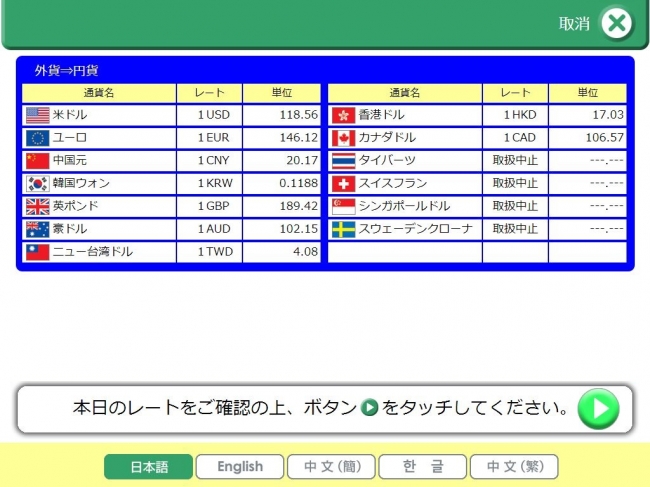Click the 取消 cancel label
650x487 pixels.
(574, 24)
